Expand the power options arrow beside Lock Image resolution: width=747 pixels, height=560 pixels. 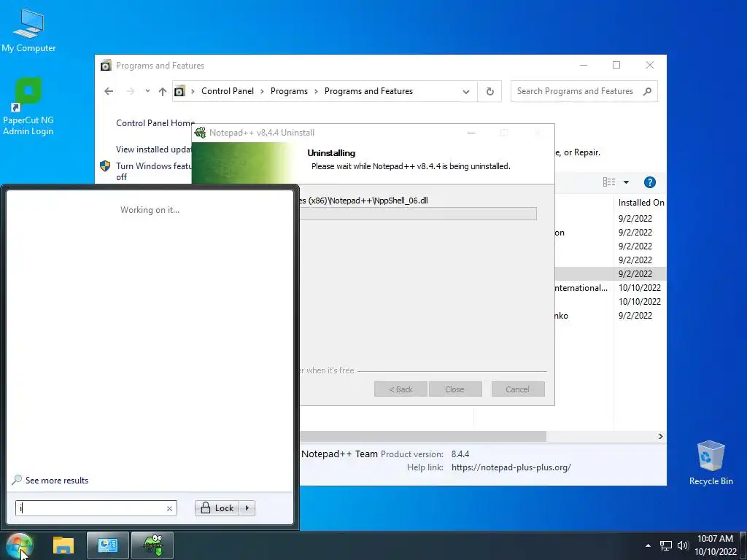click(247, 508)
